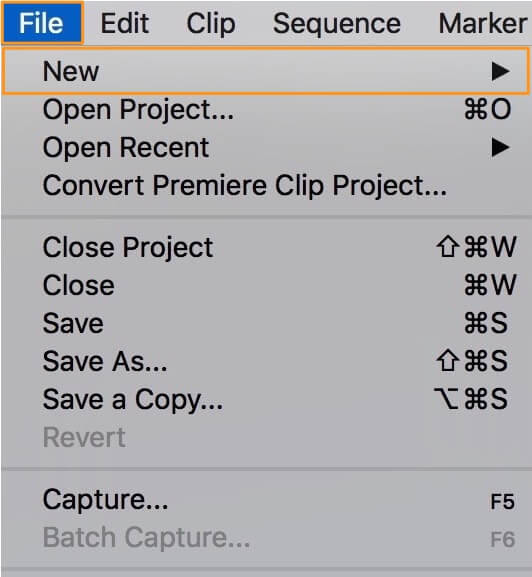Click the greyed Revert entry
Image resolution: width=532 pixels, height=577 pixels.
(x=266, y=437)
